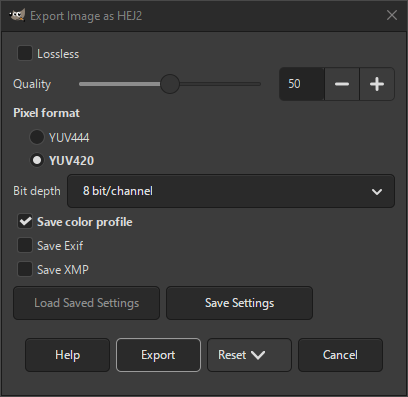The height and width of the screenshot is (397, 408).
Task: Enable the Save Exif checkbox
Action: pyautogui.click(x=25, y=245)
